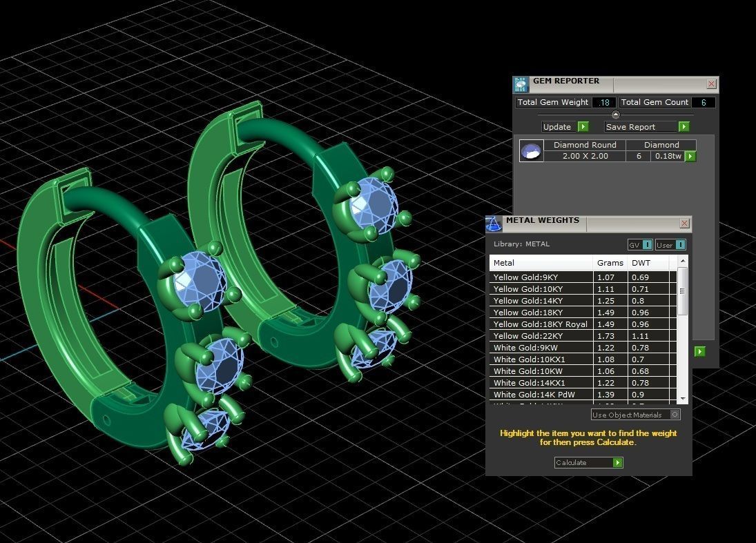
Task: Click the Total Gem Weight value .18
Action: (603, 102)
